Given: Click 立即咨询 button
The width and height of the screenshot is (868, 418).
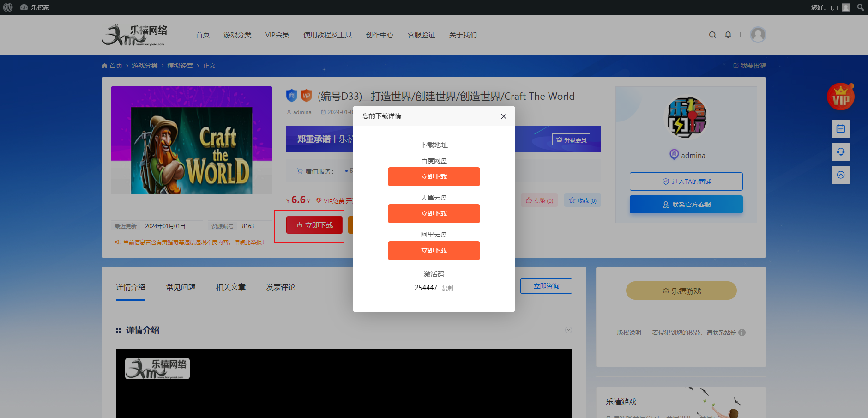Looking at the screenshot, I should pos(546,286).
